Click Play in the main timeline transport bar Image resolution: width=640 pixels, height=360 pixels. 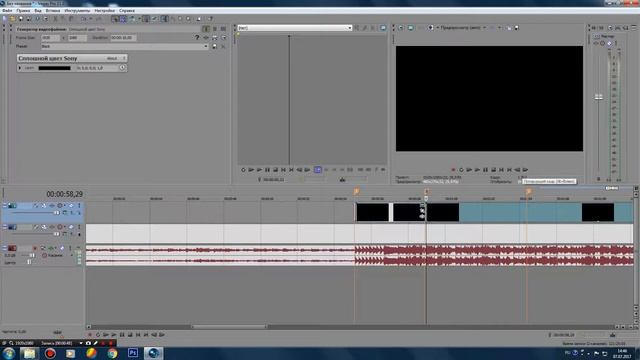(114, 335)
